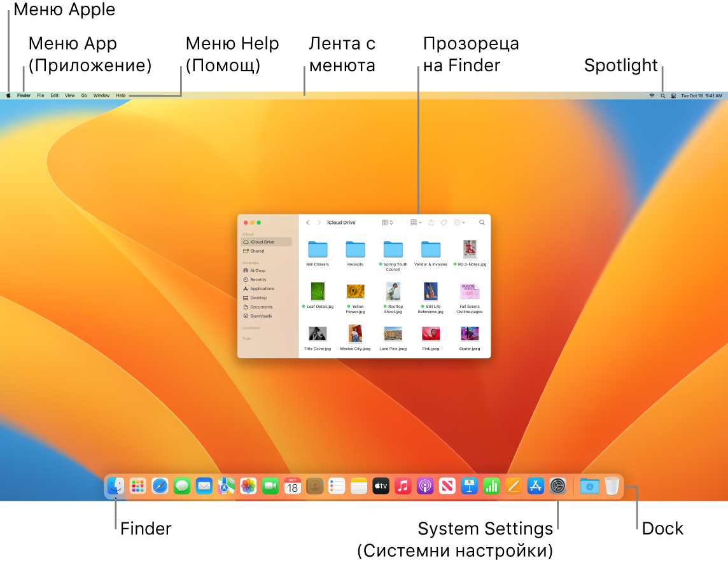
Task: Open the View menu
Action: [x=69, y=95]
